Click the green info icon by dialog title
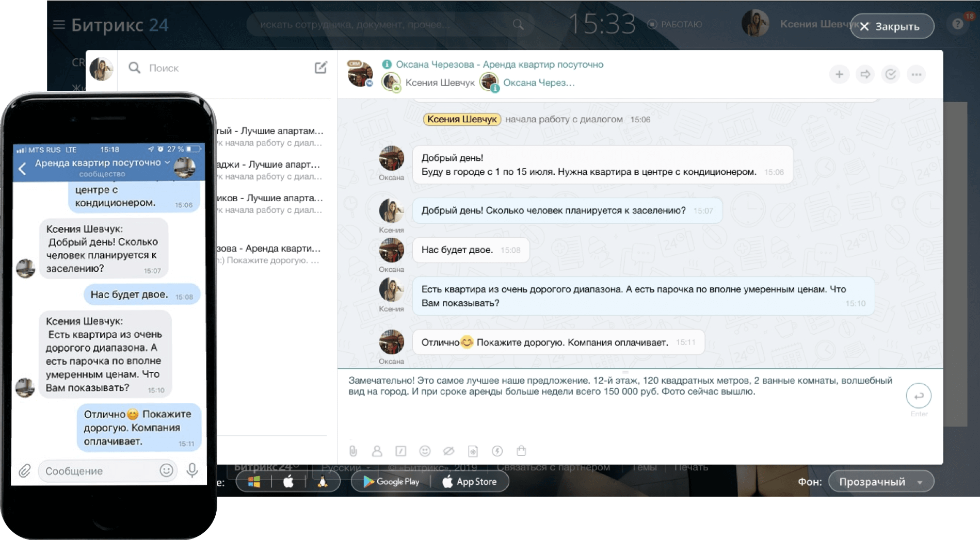Viewport: 980px width, 540px height. click(387, 64)
